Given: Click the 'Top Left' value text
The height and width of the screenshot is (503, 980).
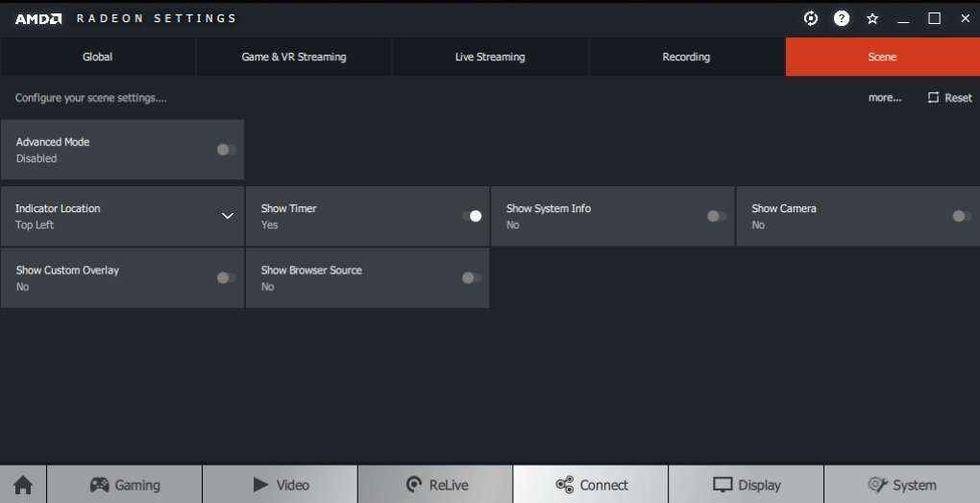Looking at the screenshot, I should pyautogui.click(x=35, y=225).
